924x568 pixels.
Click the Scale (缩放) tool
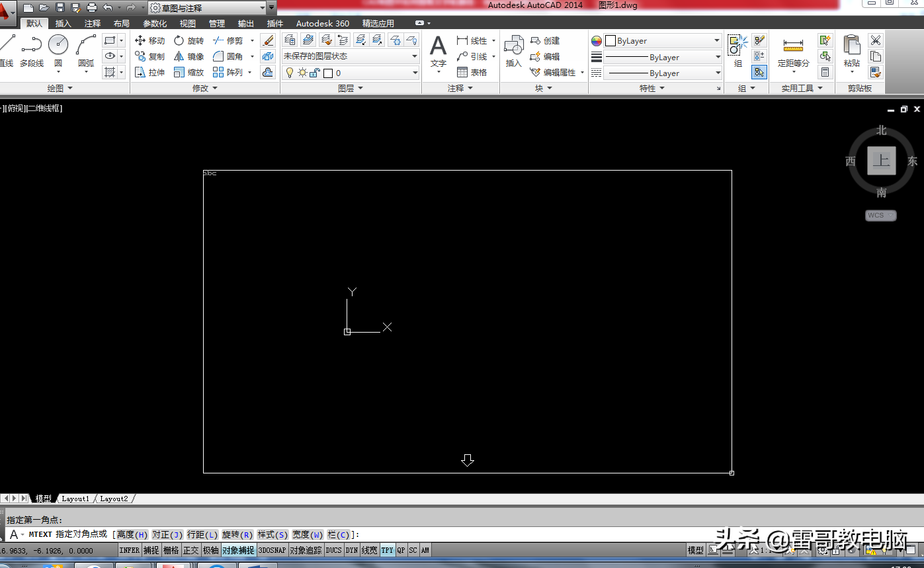tap(189, 72)
